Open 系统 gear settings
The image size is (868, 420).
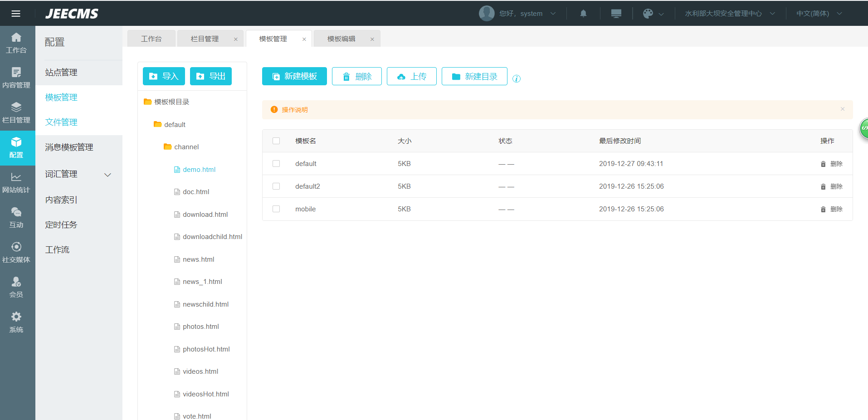[x=16, y=322]
